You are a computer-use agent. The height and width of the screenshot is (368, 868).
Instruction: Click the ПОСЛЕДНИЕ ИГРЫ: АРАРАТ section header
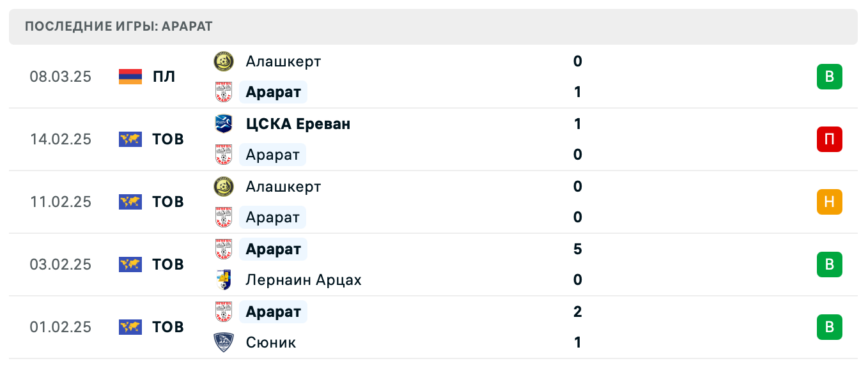click(118, 26)
